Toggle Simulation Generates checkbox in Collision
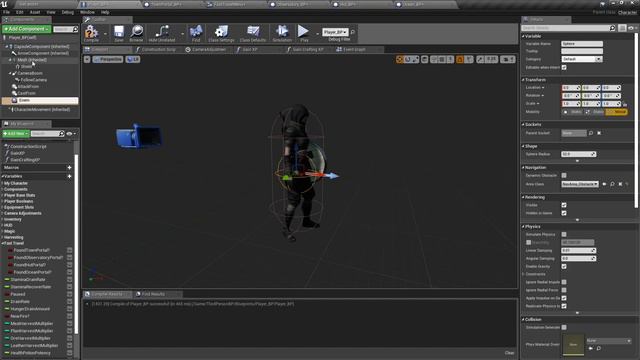Viewport: 640px width, 360px height. (x=564, y=327)
